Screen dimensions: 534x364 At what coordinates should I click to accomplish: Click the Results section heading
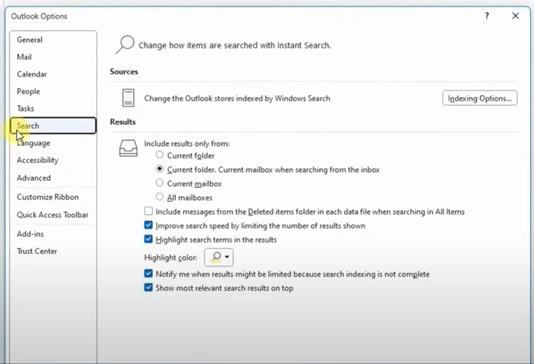pyautogui.click(x=123, y=122)
